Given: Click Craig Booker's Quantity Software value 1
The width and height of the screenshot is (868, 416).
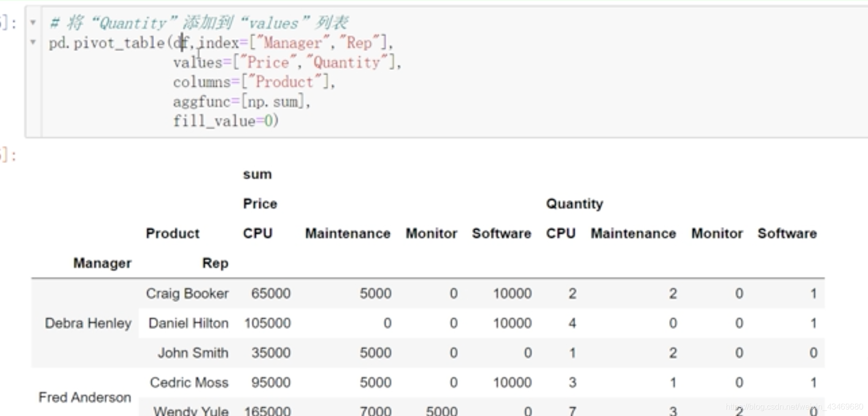Looking at the screenshot, I should [813, 294].
